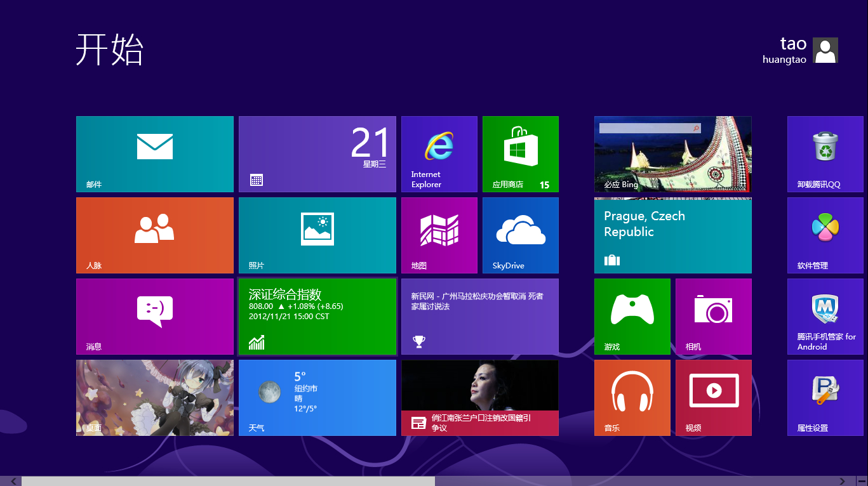Click the 星期三 weekday label
This screenshot has width=868, height=486.
coord(375,164)
